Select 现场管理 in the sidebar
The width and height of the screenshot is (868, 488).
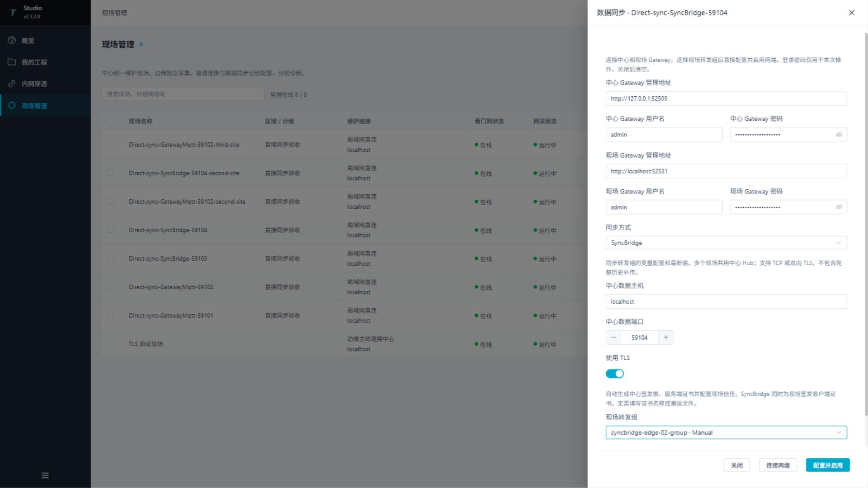click(x=45, y=106)
